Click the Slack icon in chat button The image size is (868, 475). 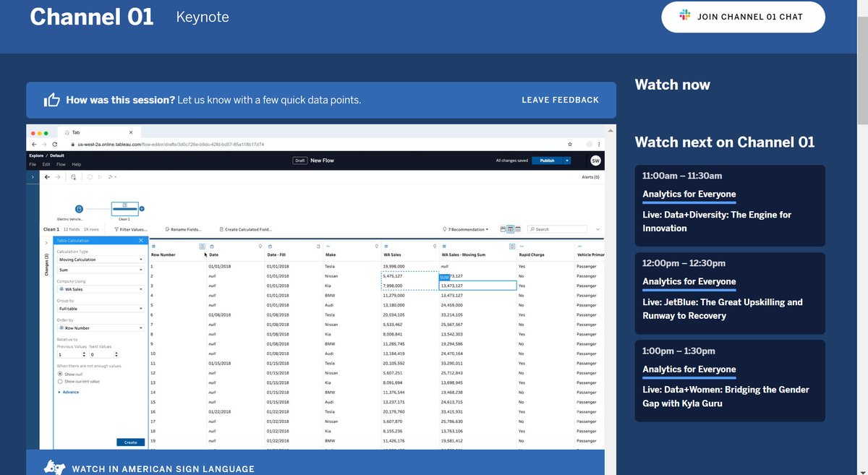pos(685,16)
